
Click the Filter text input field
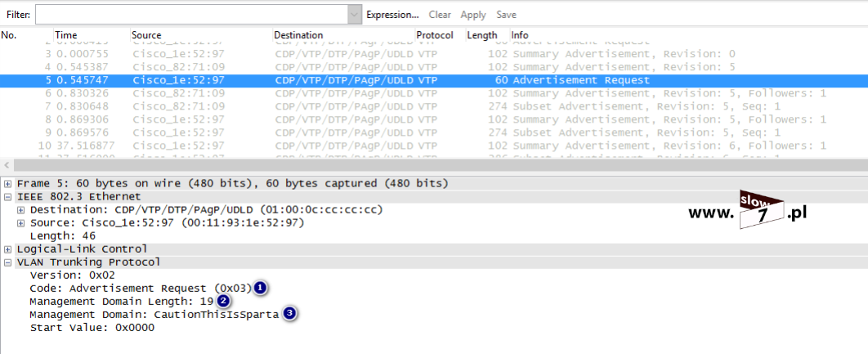(x=191, y=15)
